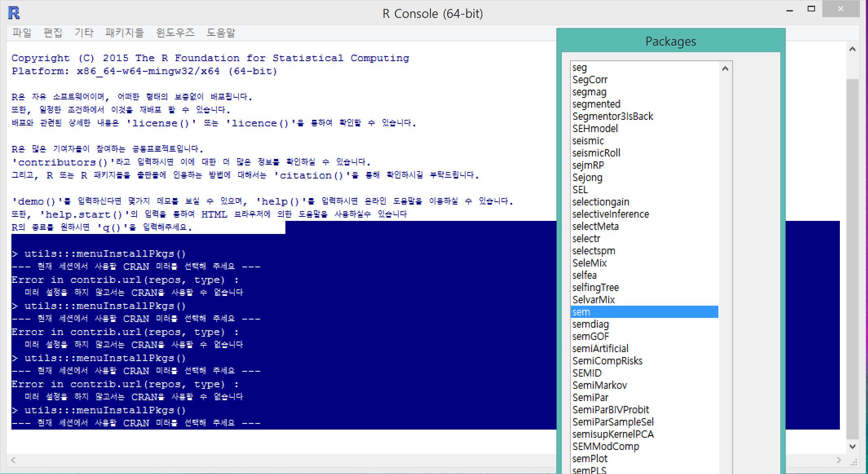868x474 pixels.
Task: Click the R Console (64-bit) title text
Action: pos(433,13)
